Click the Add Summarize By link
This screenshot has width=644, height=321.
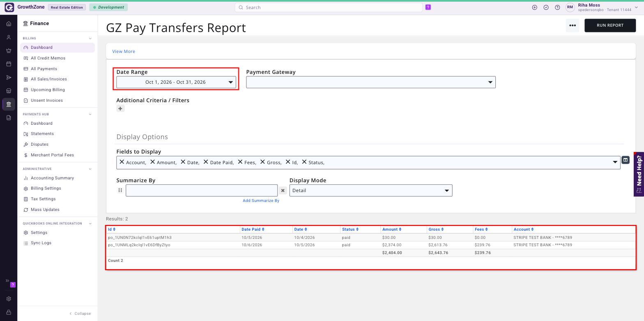click(x=261, y=201)
